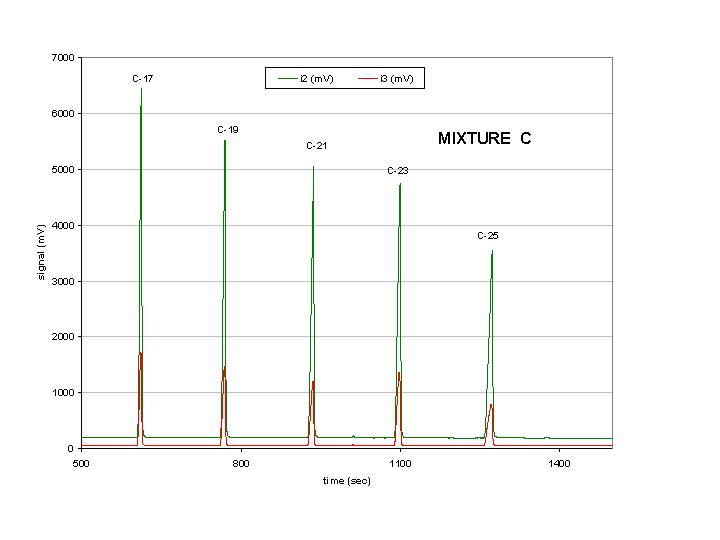720x540 pixels.
Task: Click the C-25 peak label
Action: (488, 236)
